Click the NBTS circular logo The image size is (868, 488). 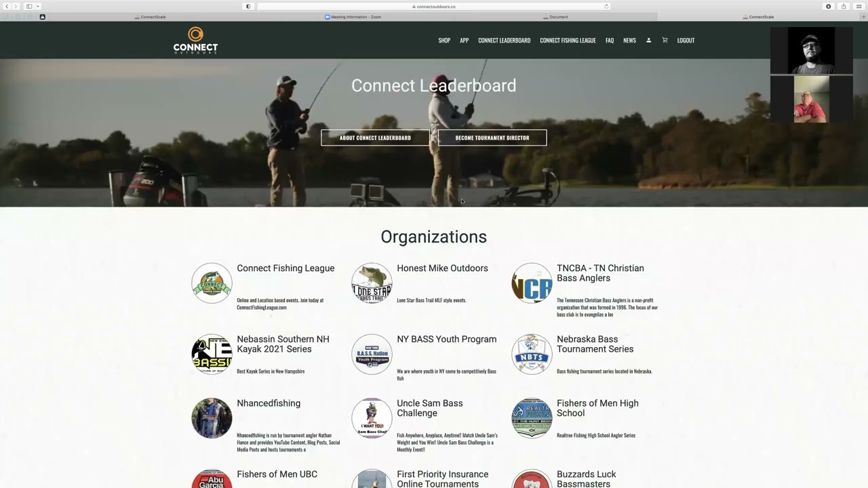point(532,354)
